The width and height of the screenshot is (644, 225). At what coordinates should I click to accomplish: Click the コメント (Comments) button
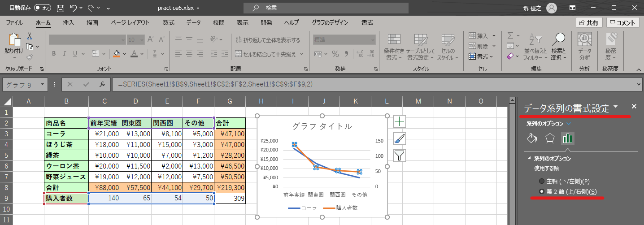pos(623,23)
